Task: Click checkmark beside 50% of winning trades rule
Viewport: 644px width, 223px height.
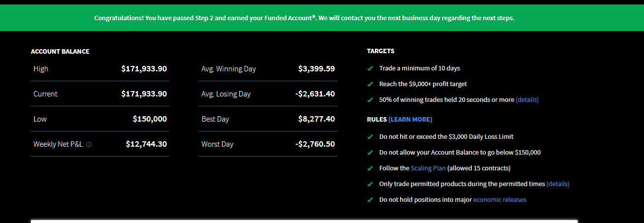Action: point(370,100)
